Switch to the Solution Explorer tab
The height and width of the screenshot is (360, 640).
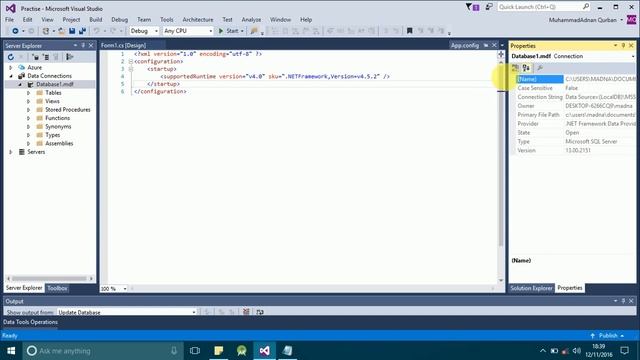531,288
